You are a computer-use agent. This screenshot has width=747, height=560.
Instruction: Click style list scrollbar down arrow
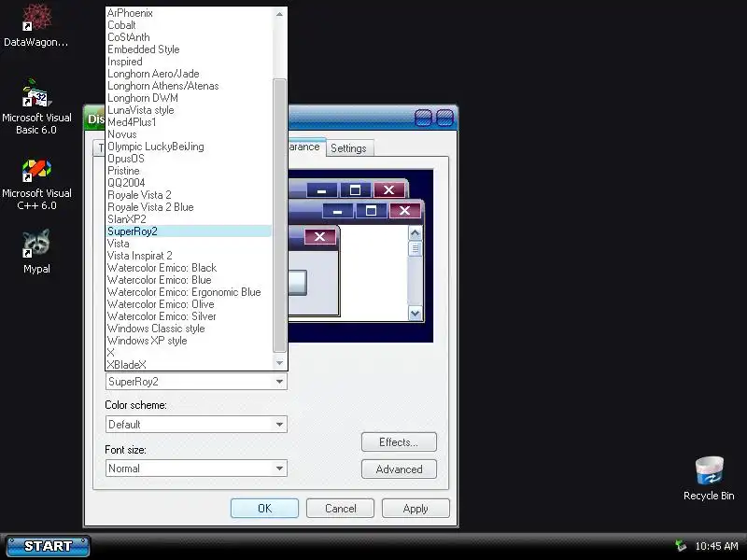pos(279,363)
